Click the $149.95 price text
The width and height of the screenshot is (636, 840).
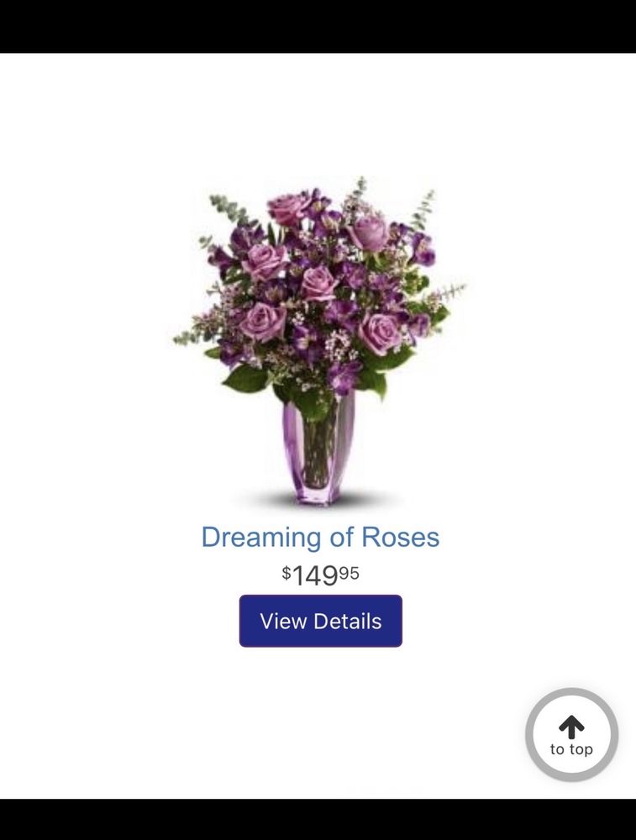tap(320, 575)
